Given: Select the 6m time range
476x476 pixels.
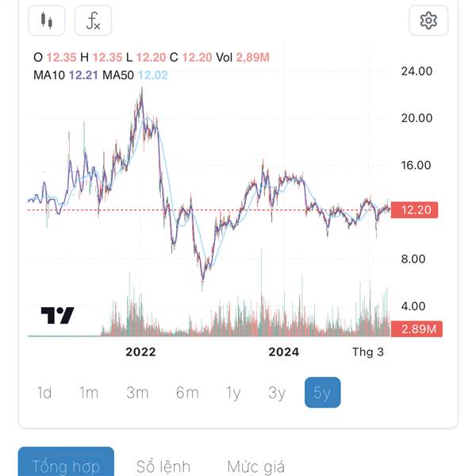Looking at the screenshot, I should 187,393.
